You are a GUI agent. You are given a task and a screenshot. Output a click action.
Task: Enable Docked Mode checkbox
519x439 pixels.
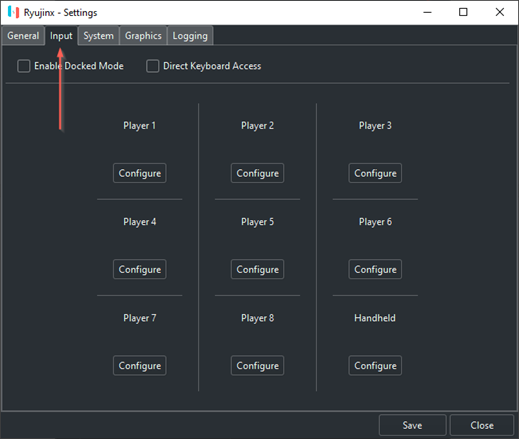pyautogui.click(x=24, y=66)
